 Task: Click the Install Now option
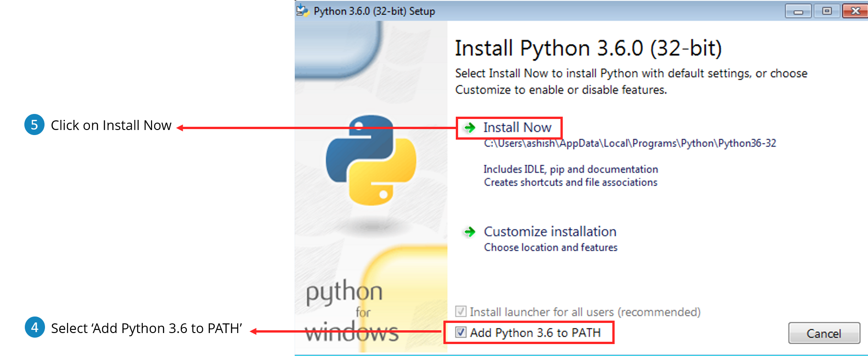click(x=517, y=128)
